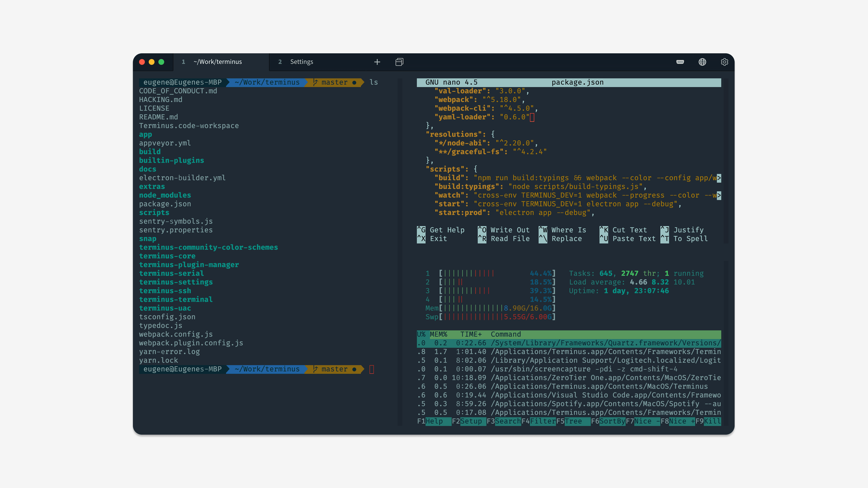
Task: Click terminus-plugin-manager directory name
Action: [189, 265]
